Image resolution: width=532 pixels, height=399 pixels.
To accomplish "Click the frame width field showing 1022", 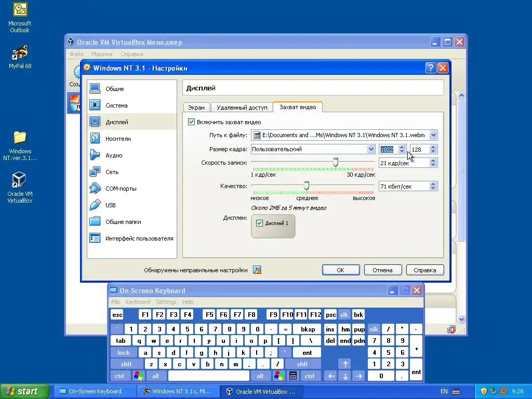I will pyautogui.click(x=389, y=149).
